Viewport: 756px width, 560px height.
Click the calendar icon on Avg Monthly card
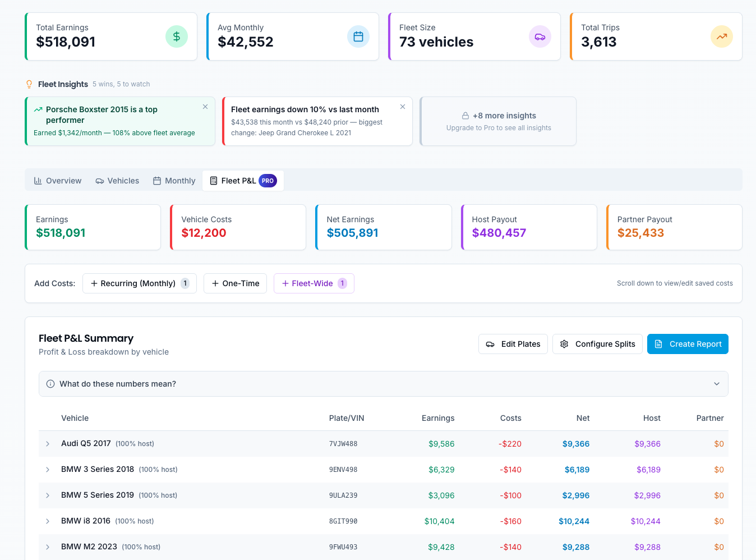pos(358,36)
